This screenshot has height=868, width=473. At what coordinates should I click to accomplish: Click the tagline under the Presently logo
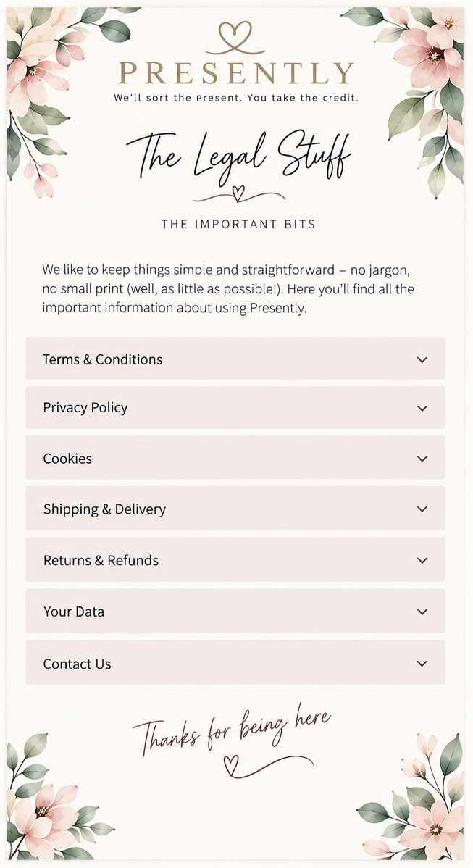(x=236, y=98)
